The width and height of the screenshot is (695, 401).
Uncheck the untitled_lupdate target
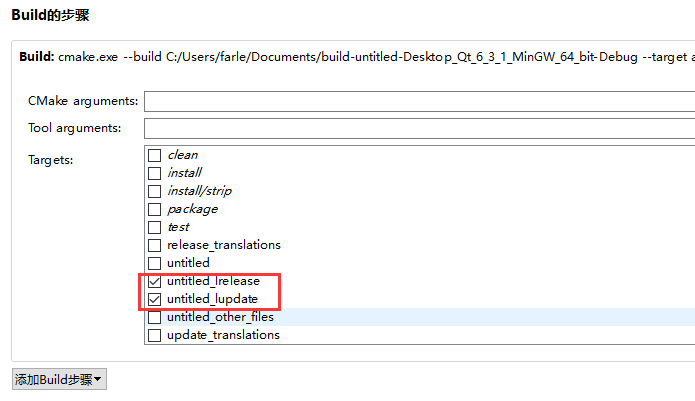154,300
